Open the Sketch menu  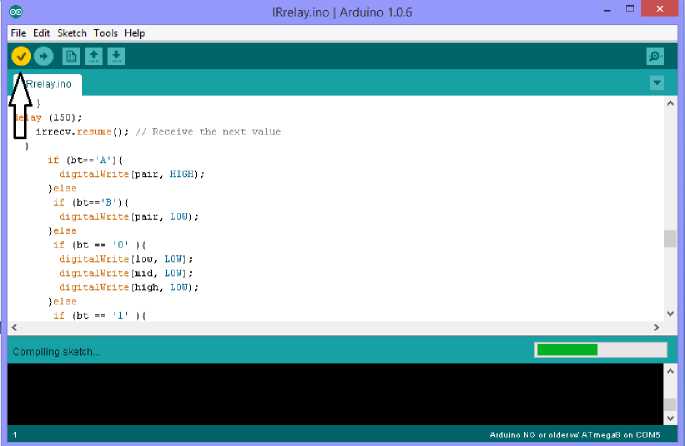(x=72, y=33)
